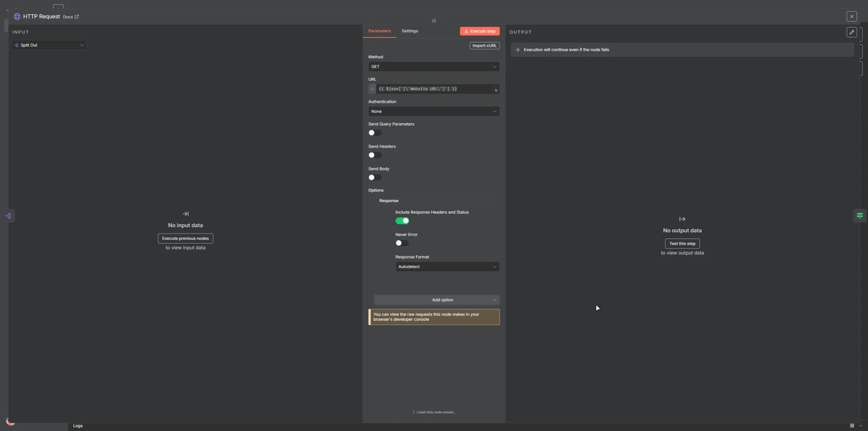
Task: Open the Docs external link icon
Action: [x=76, y=17]
